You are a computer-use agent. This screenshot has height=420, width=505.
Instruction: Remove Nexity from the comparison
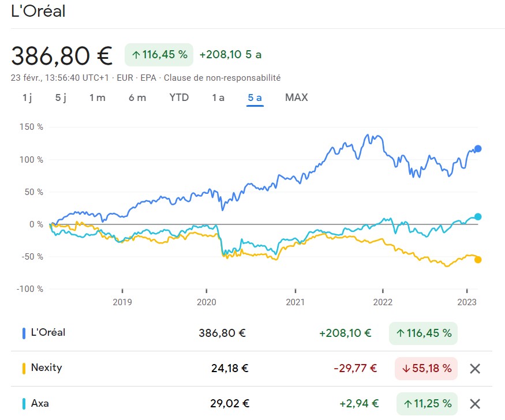pos(475,369)
